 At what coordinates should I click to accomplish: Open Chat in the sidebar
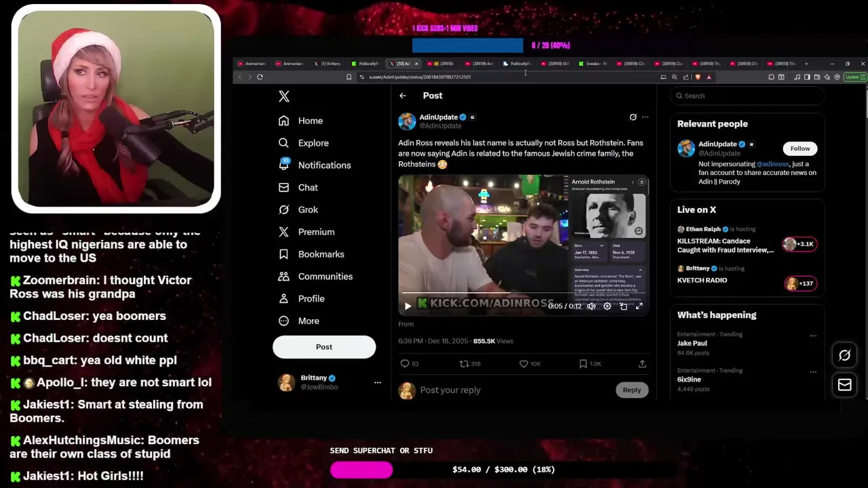coord(298,188)
